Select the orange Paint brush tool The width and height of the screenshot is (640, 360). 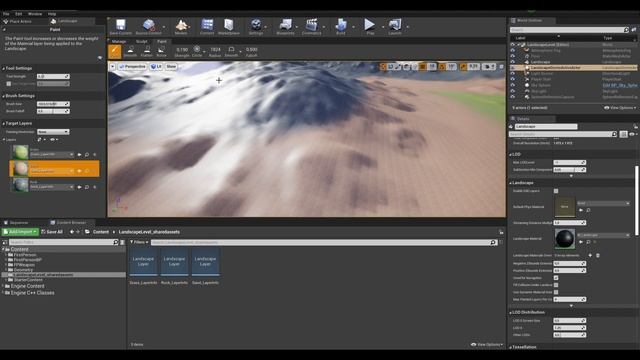(115, 51)
